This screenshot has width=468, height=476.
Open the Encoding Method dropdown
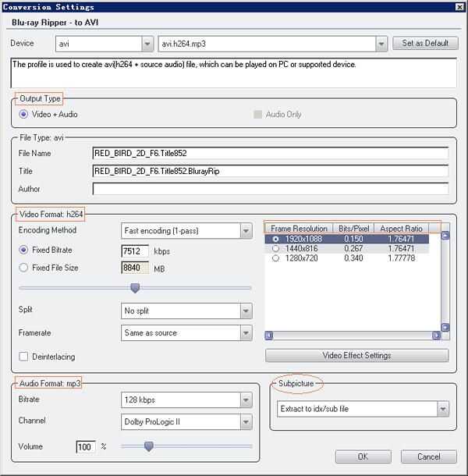click(x=186, y=231)
